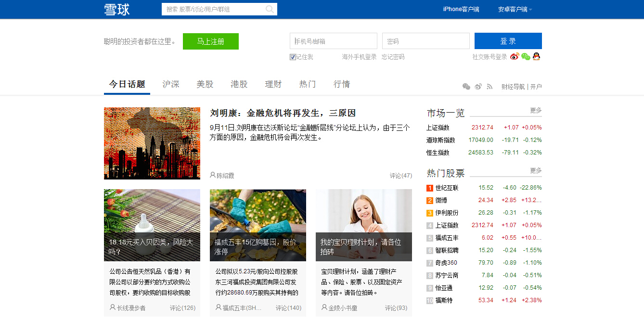This screenshot has width=644, height=320.
Task: Open the 贝因美 baby bottle thumbnail
Action: click(152, 225)
